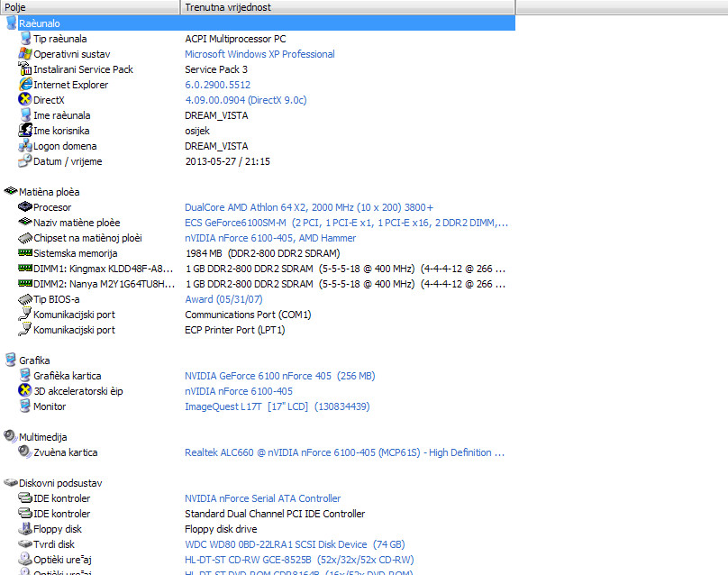Open the NVIDIA nForce Serial ATA Controller link

[262, 498]
